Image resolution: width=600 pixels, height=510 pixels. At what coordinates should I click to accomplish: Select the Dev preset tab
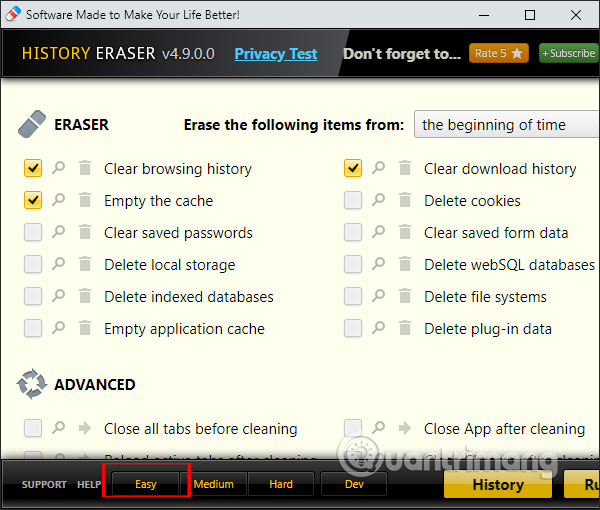click(354, 484)
